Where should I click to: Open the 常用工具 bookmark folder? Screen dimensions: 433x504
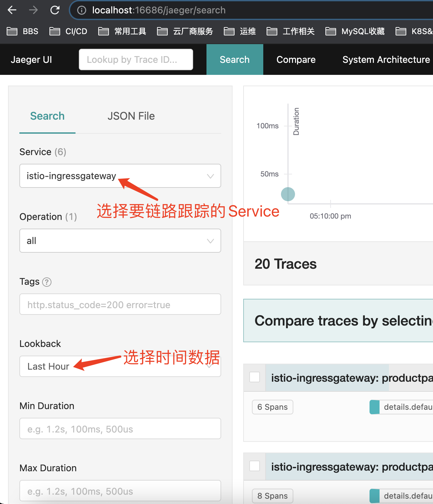[x=122, y=31]
